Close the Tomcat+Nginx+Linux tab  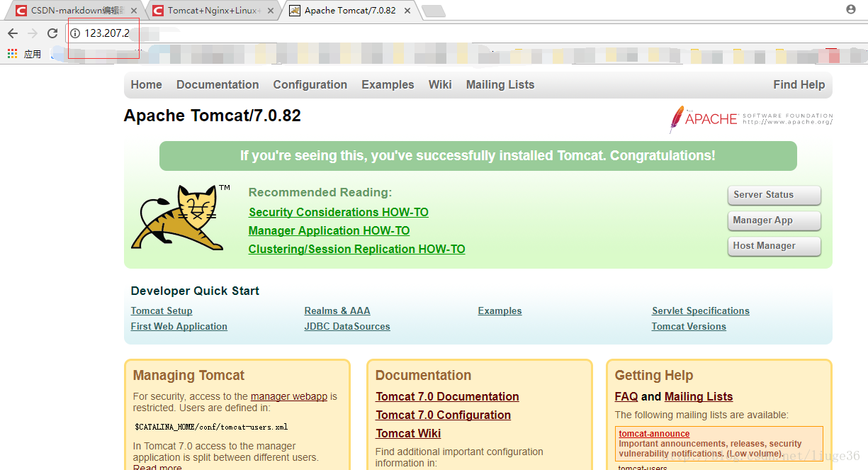click(x=271, y=11)
